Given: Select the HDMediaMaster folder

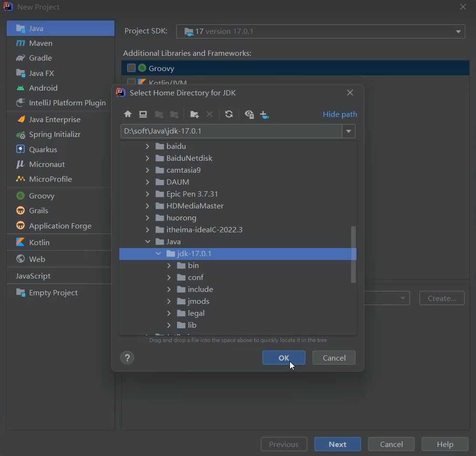Looking at the screenshot, I should 195,206.
